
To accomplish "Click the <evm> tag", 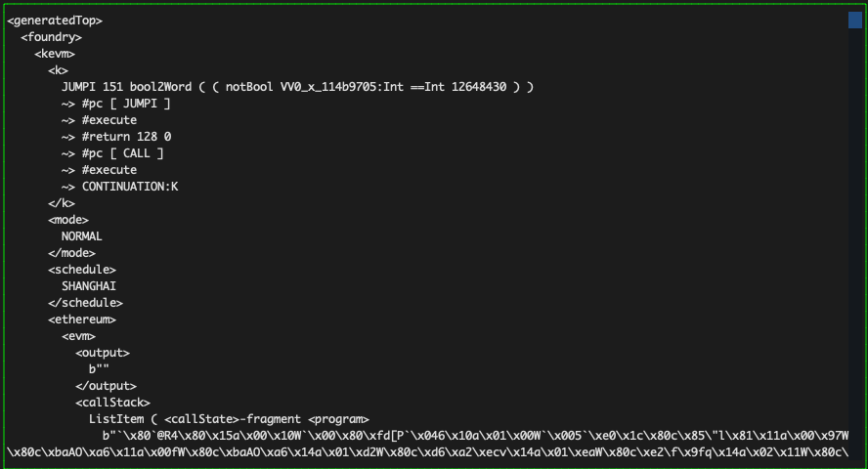I will [78, 336].
